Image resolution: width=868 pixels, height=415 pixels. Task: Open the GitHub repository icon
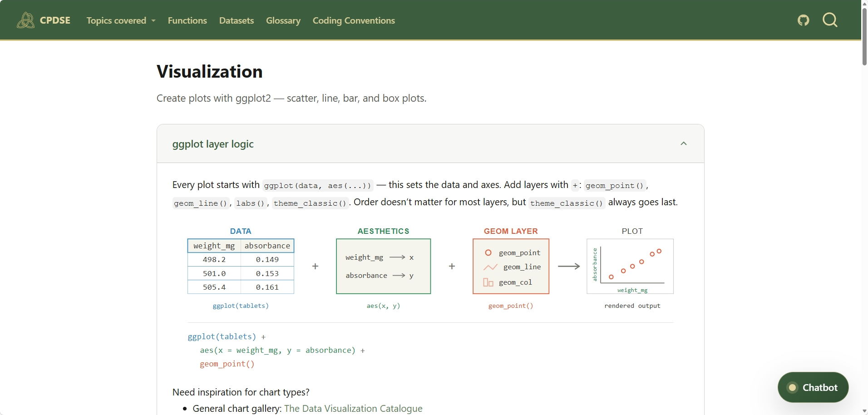[804, 20]
